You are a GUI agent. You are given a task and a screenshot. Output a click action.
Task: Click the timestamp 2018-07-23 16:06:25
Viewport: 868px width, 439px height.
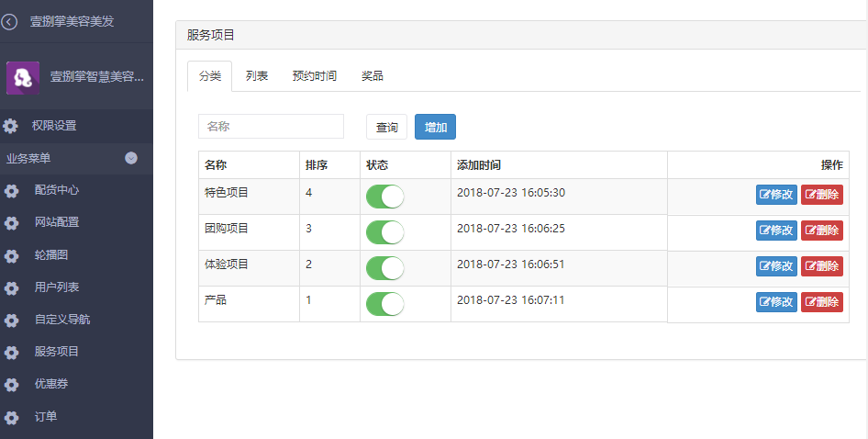[x=511, y=228]
